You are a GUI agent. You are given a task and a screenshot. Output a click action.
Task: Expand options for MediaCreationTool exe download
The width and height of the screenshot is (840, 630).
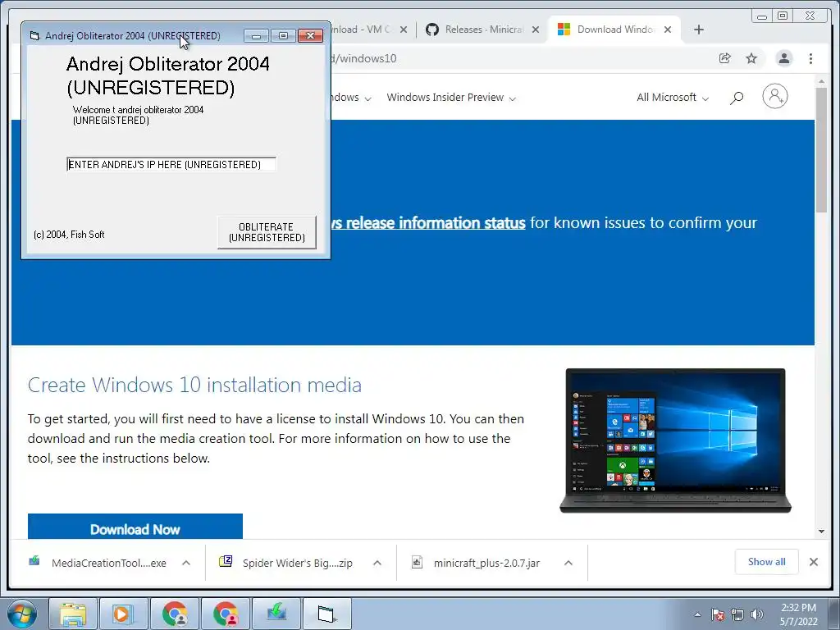[186, 563]
